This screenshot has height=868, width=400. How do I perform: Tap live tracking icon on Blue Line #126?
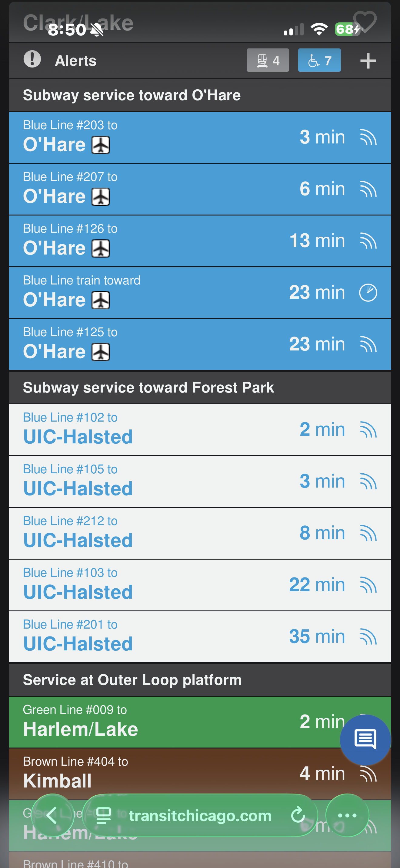[x=368, y=241]
